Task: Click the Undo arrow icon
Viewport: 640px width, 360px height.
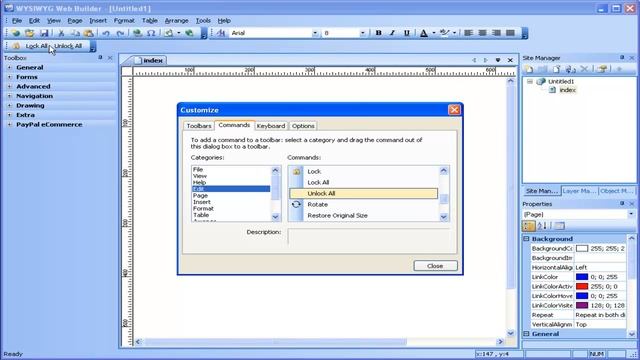Action: [x=106, y=33]
